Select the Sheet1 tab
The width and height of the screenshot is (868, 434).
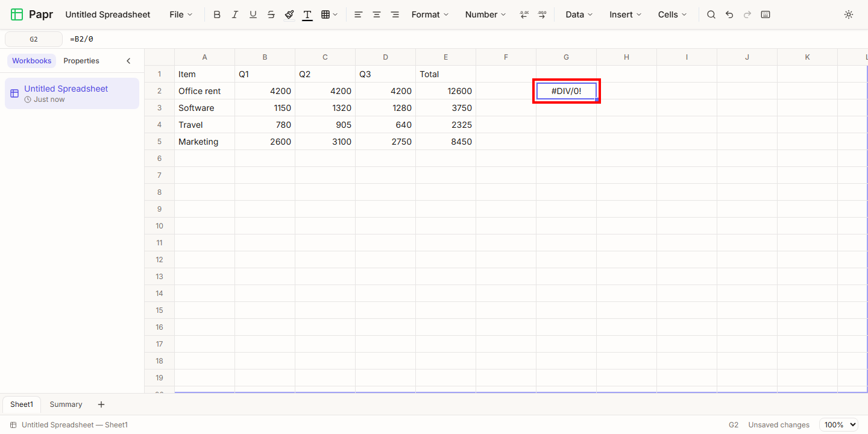[x=22, y=404]
